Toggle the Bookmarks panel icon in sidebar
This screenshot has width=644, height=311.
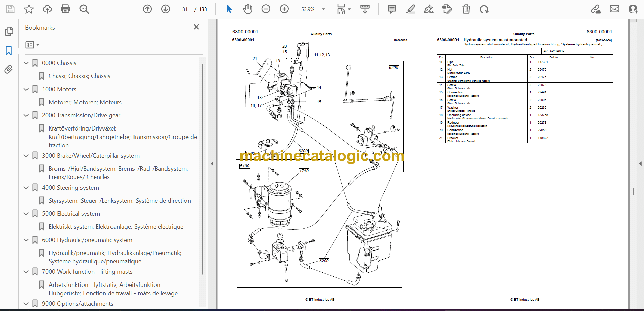pos(9,51)
